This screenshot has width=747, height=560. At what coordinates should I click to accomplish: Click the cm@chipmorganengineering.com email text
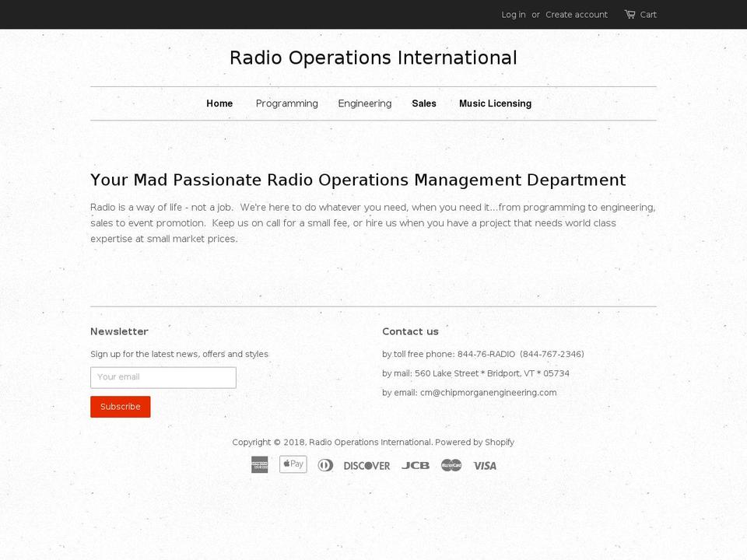coord(489,392)
